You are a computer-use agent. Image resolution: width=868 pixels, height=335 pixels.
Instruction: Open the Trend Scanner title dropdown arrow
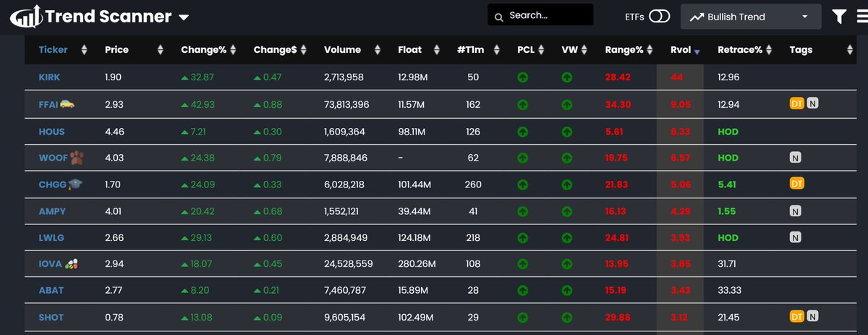point(184,17)
